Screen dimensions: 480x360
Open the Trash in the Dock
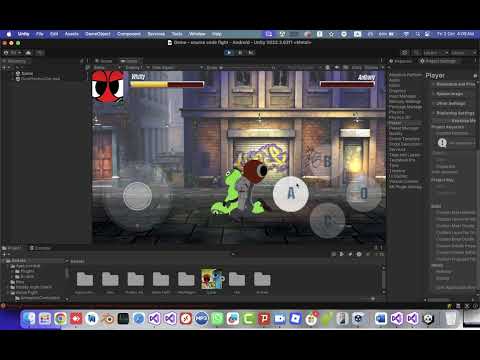coord(451,319)
